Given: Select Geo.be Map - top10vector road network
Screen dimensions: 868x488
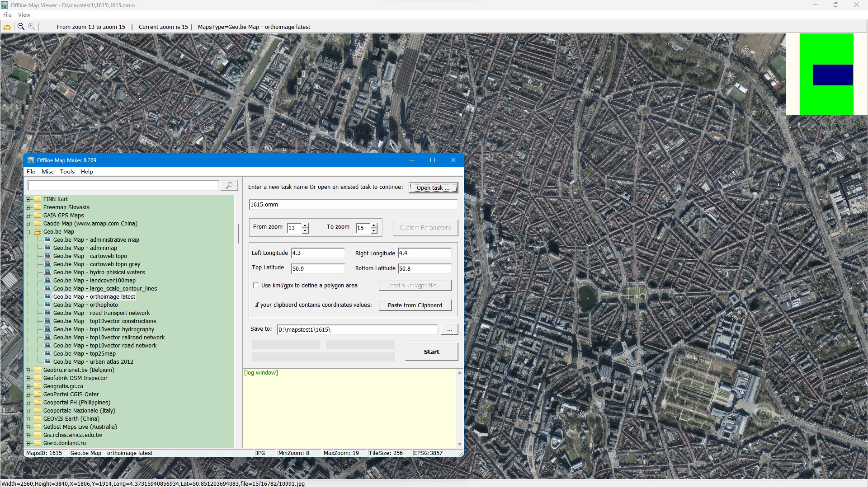Looking at the screenshot, I should pyautogui.click(x=105, y=345).
